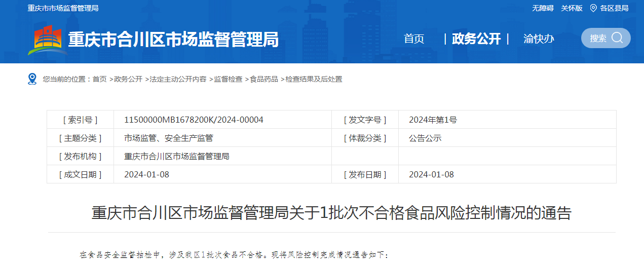
Task: Click the 搜索 search button
Action: click(x=606, y=38)
